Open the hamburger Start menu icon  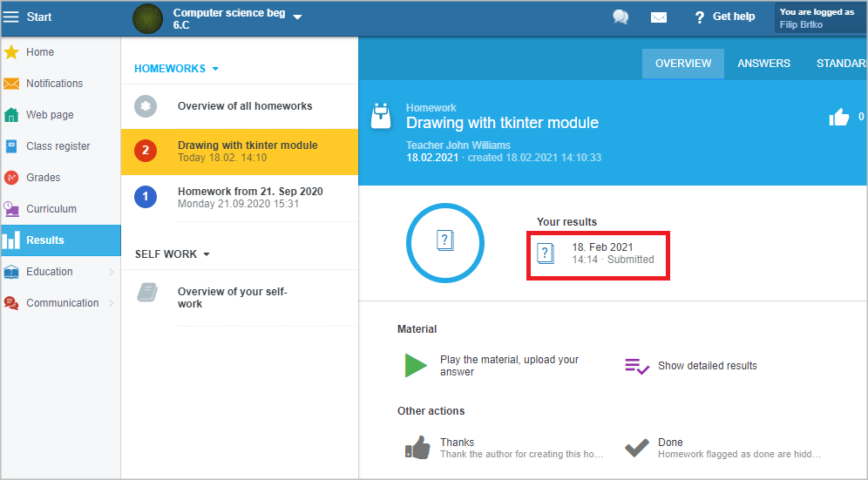click(x=10, y=17)
